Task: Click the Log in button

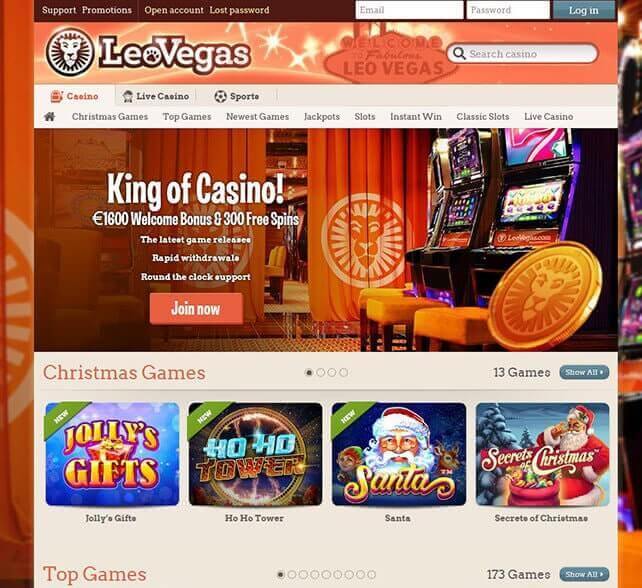Action: [x=583, y=10]
